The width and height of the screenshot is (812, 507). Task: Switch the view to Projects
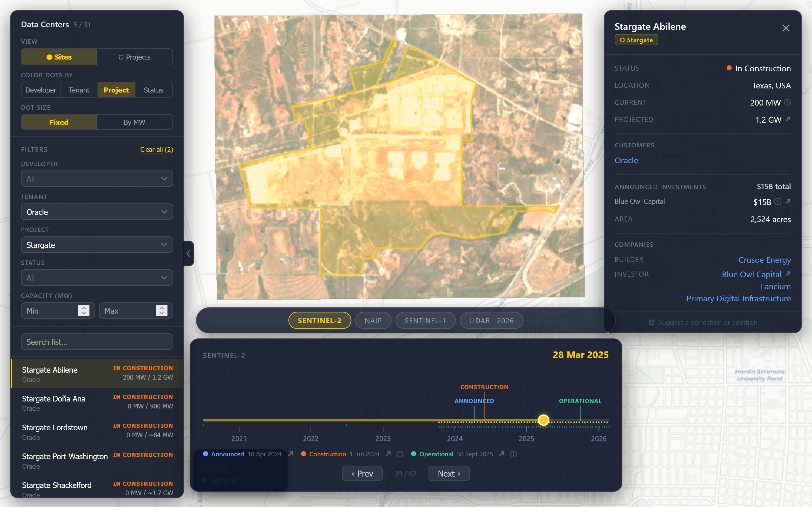pos(138,57)
